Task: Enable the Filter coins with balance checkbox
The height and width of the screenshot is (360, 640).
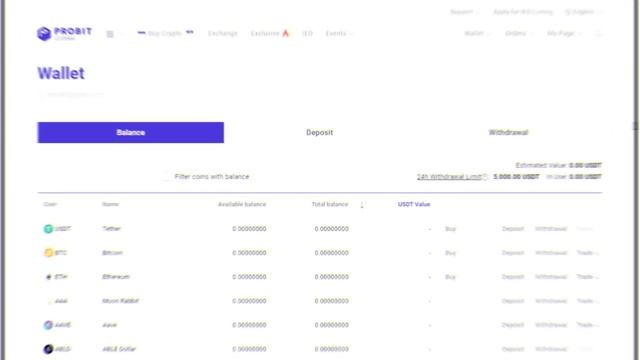Action: [x=167, y=177]
